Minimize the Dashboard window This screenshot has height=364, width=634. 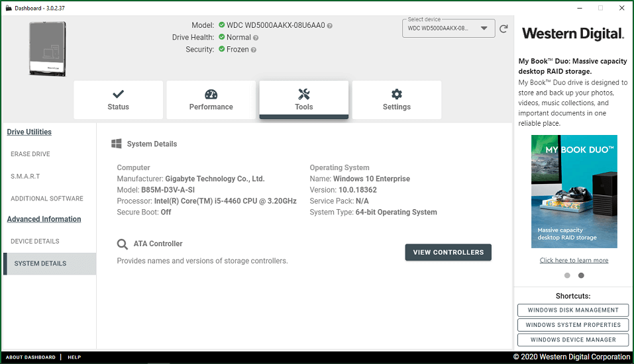[580, 8]
